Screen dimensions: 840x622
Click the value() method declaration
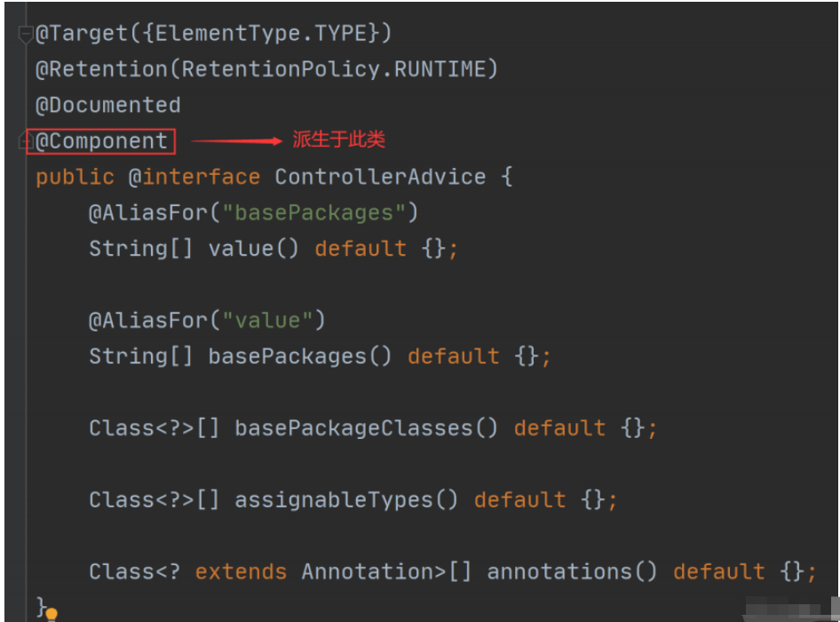253,249
